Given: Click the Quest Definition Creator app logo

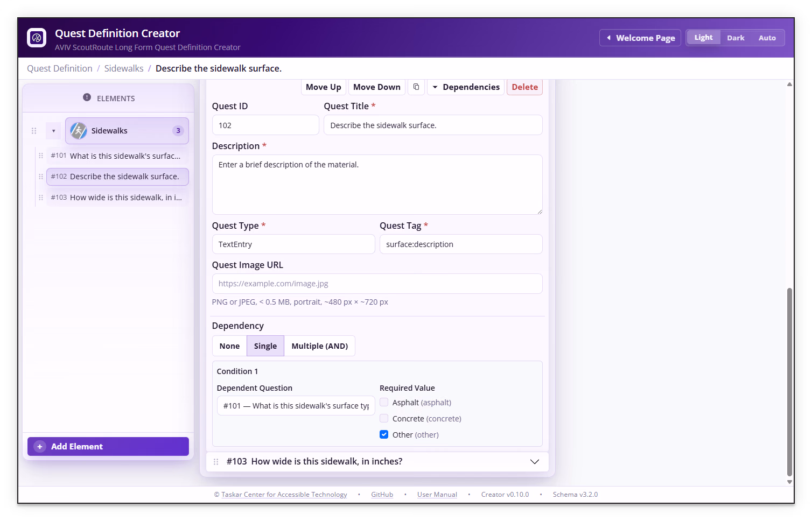Looking at the screenshot, I should (x=37, y=38).
